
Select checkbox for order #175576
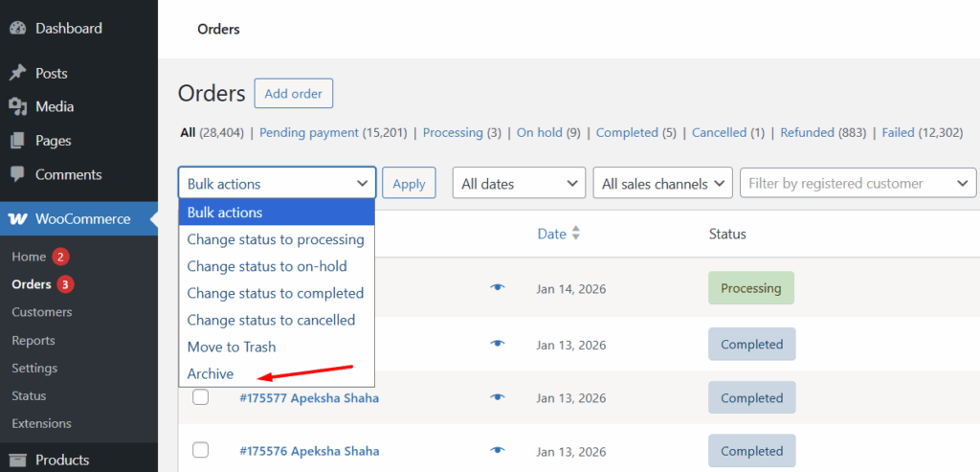tap(201, 450)
